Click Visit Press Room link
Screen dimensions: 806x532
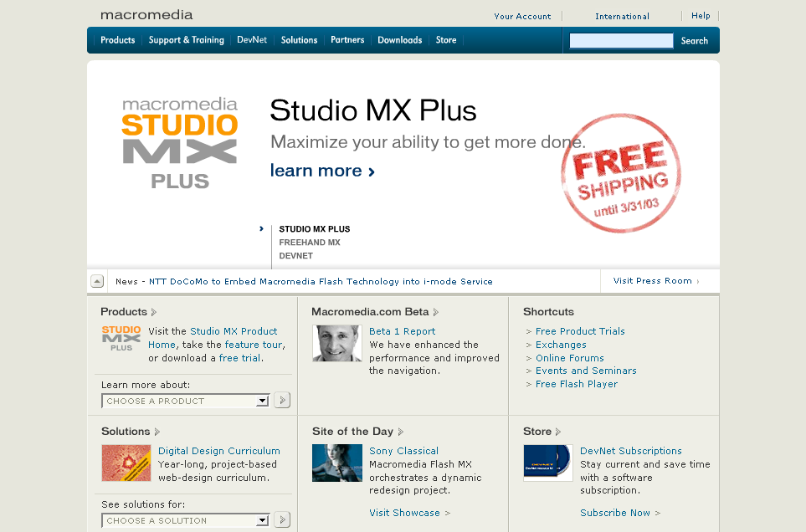(x=656, y=281)
